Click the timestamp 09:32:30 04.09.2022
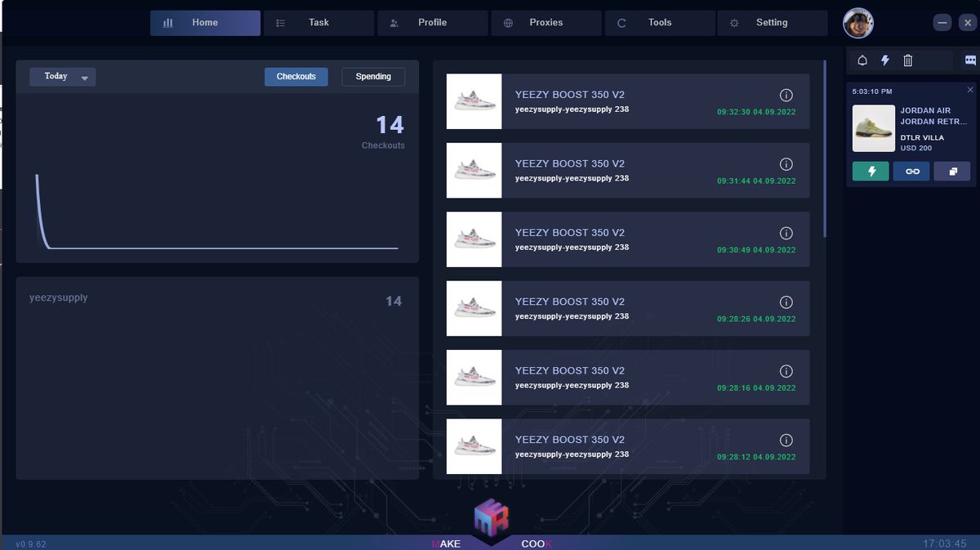Viewport: 980px width, 550px height. tap(756, 112)
